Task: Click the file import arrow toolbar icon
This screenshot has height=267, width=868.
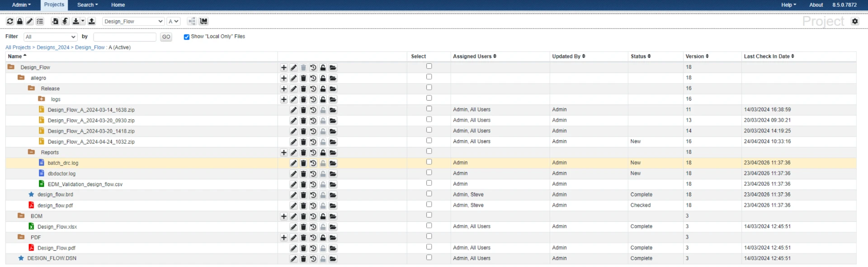Action: tap(55, 21)
